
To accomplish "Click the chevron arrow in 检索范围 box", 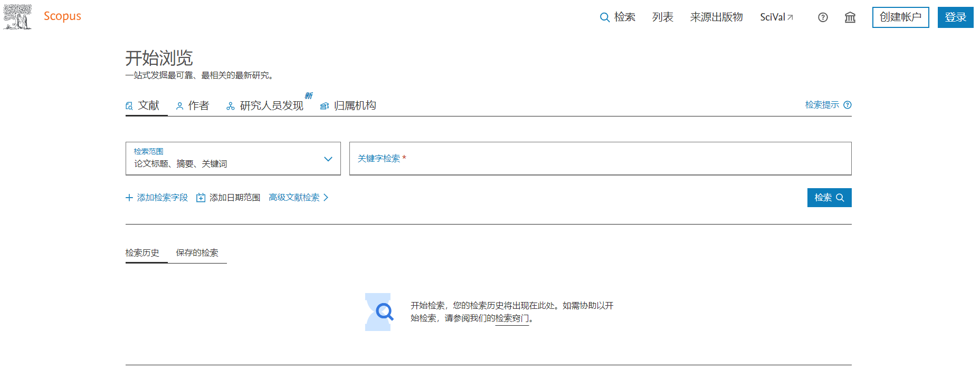I will 328,159.
